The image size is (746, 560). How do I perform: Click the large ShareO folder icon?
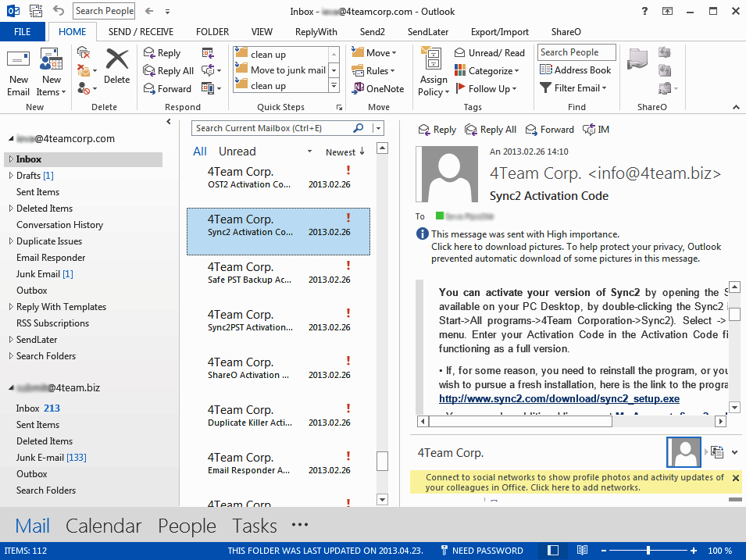[637, 60]
